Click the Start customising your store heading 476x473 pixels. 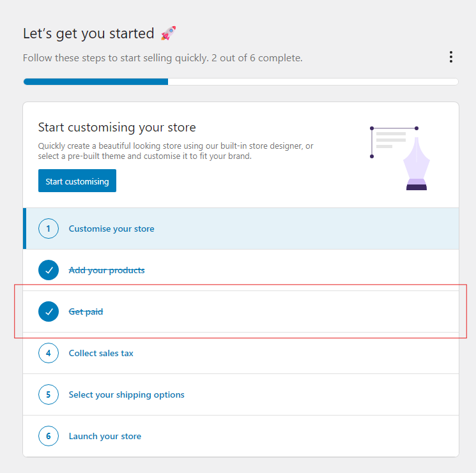pyautogui.click(x=117, y=128)
